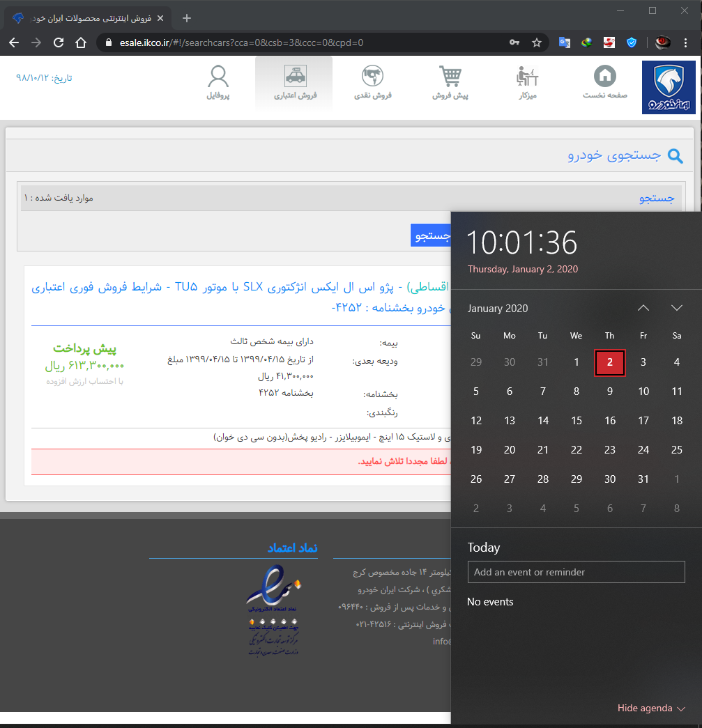Open the پروفایل user profile

point(218,83)
